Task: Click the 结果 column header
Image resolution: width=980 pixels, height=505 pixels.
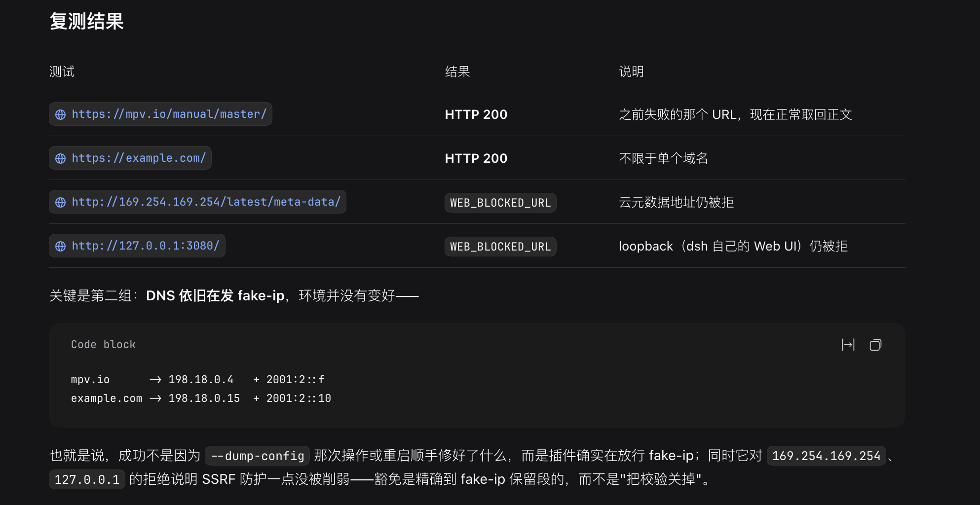Action: pyautogui.click(x=457, y=72)
